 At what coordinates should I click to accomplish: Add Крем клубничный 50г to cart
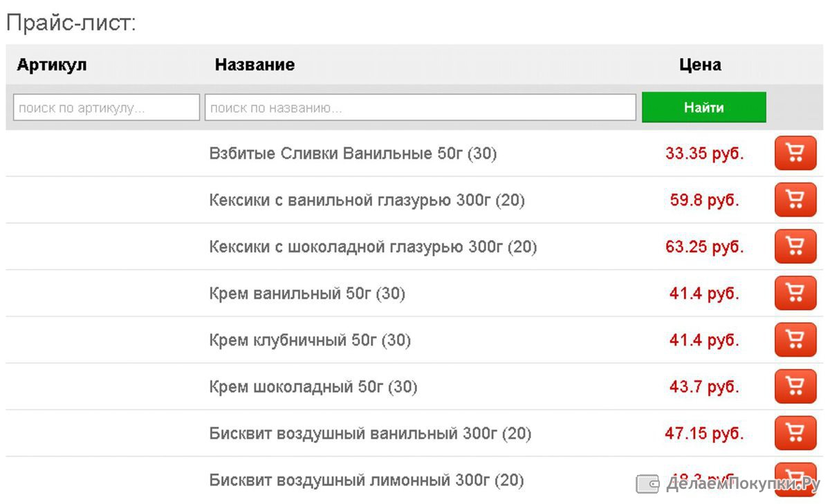coord(795,339)
